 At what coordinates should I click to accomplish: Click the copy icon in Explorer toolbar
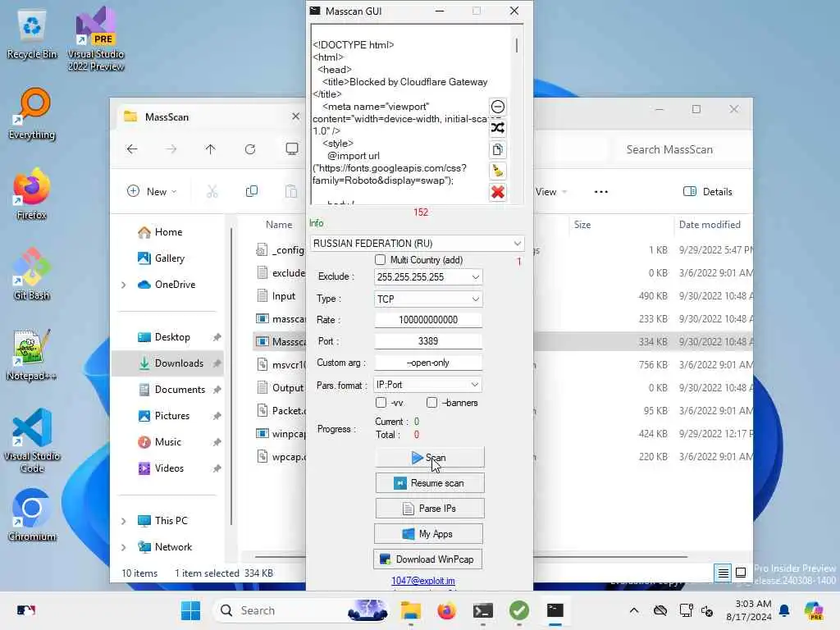tap(251, 191)
